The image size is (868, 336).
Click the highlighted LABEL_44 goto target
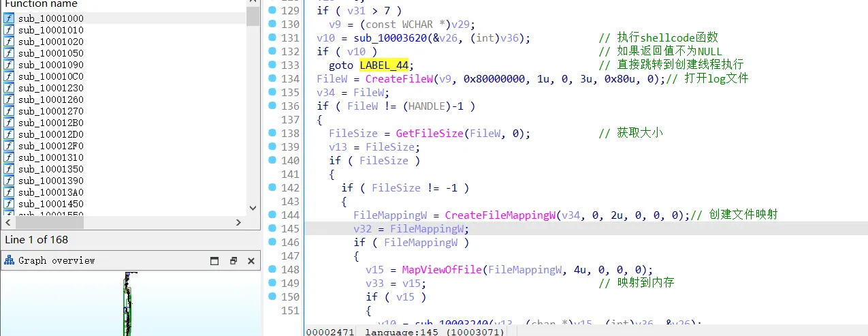(x=384, y=65)
